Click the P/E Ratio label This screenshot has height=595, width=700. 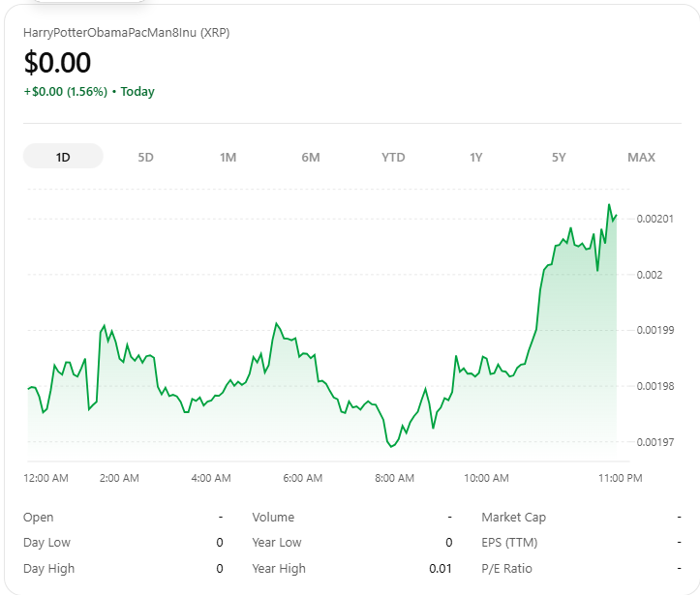coord(506,569)
